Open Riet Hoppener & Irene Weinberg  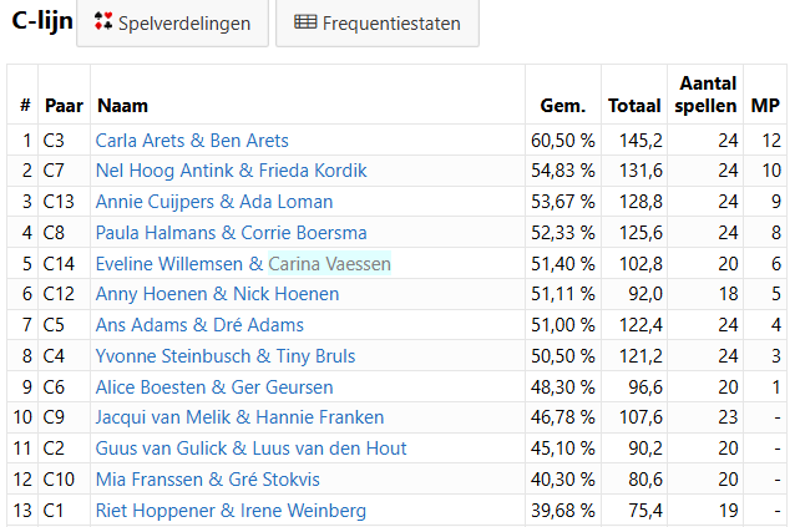point(230,510)
